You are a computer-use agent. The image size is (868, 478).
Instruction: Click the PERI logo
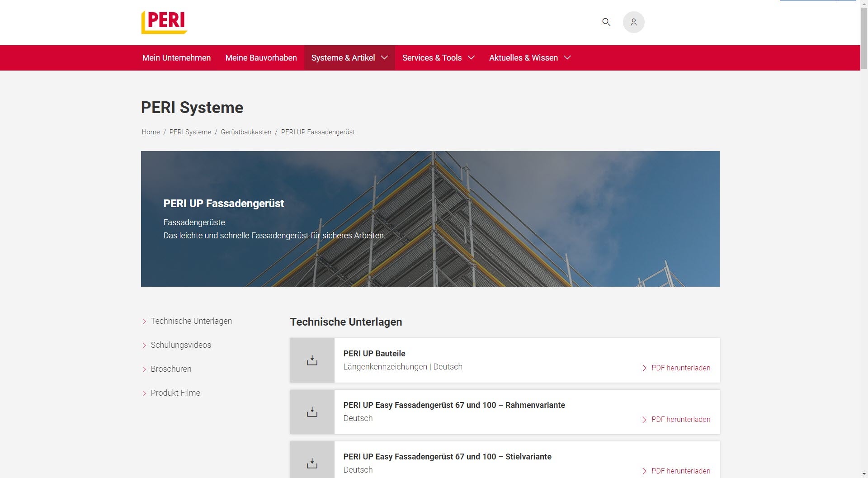(x=164, y=22)
